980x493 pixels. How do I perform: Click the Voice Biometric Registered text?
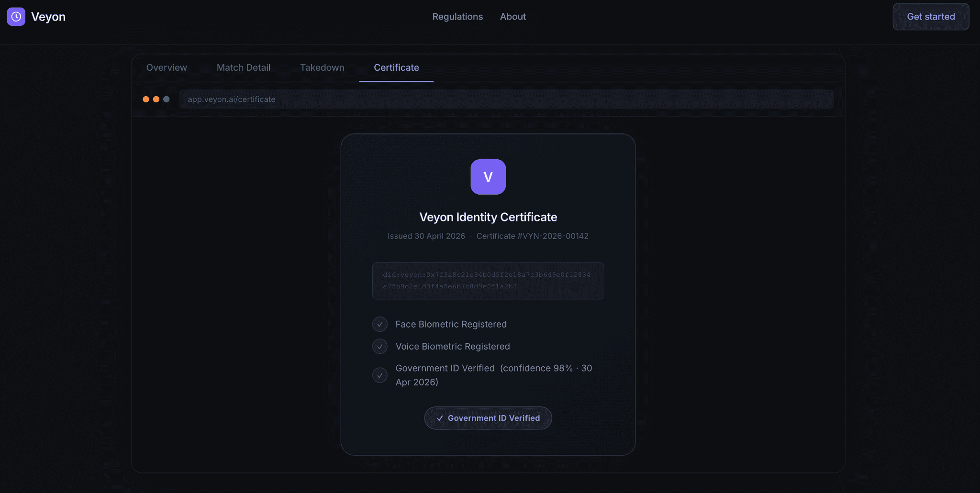pos(453,346)
